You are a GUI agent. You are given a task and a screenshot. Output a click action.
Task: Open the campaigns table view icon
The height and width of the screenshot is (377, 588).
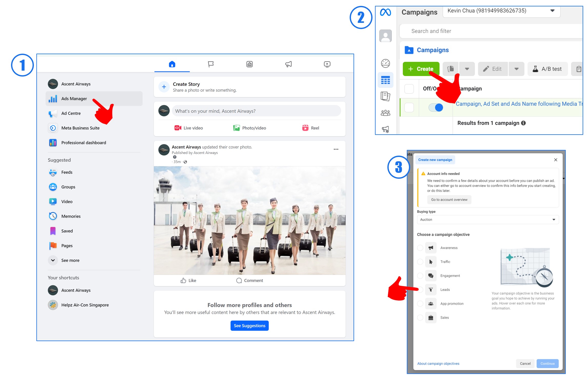coord(385,80)
